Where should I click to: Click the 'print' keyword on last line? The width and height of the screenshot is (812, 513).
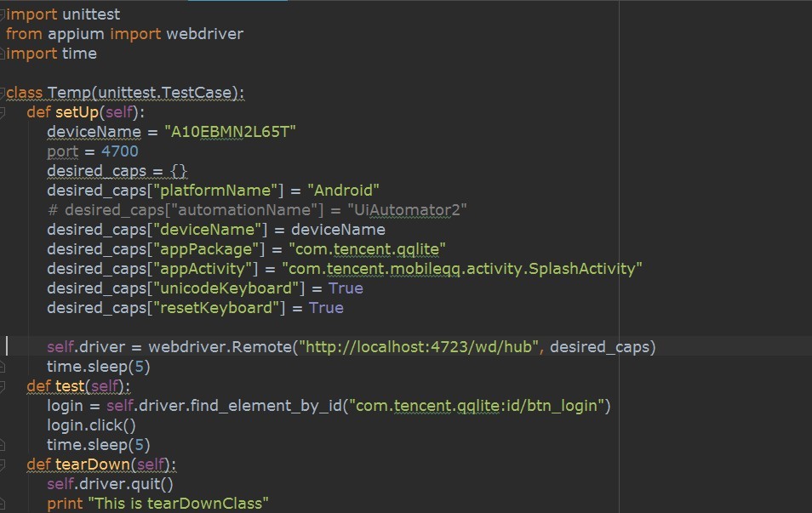[x=65, y=504]
